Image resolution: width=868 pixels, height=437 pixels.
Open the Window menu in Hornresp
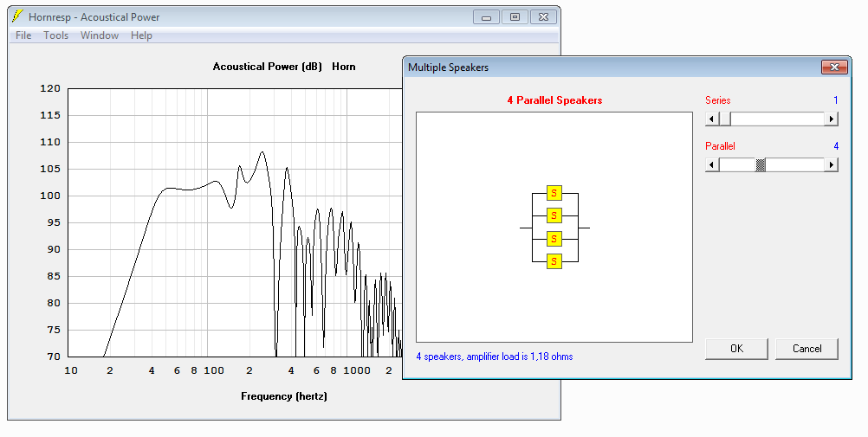(x=100, y=35)
